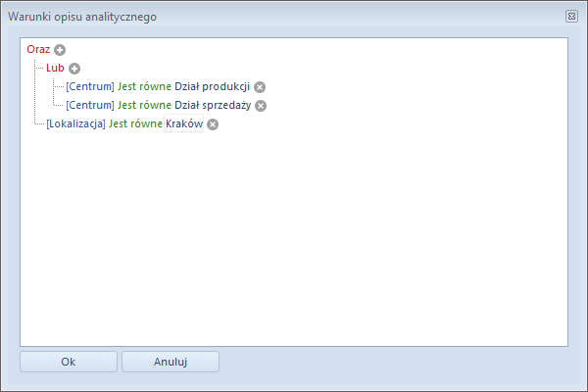Delete the Kraków location condition
The image size is (588, 392).
tap(213, 124)
